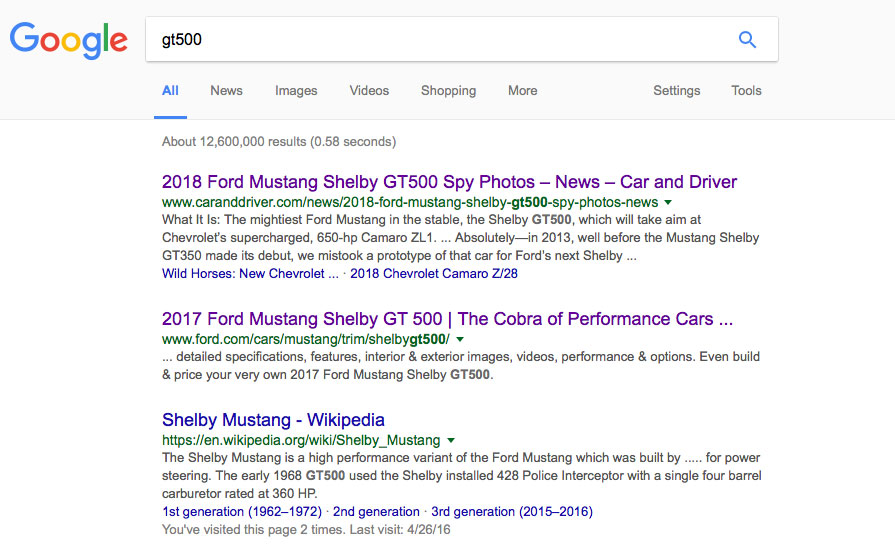The width and height of the screenshot is (895, 556).
Task: Open the Settings menu
Action: [676, 91]
